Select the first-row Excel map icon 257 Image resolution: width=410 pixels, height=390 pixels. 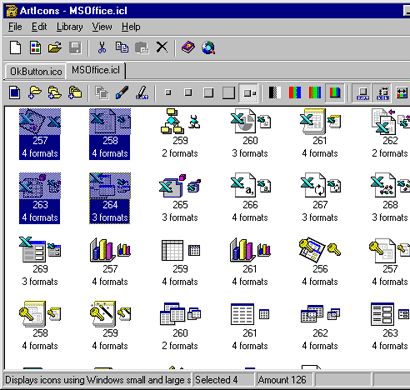tap(40, 134)
